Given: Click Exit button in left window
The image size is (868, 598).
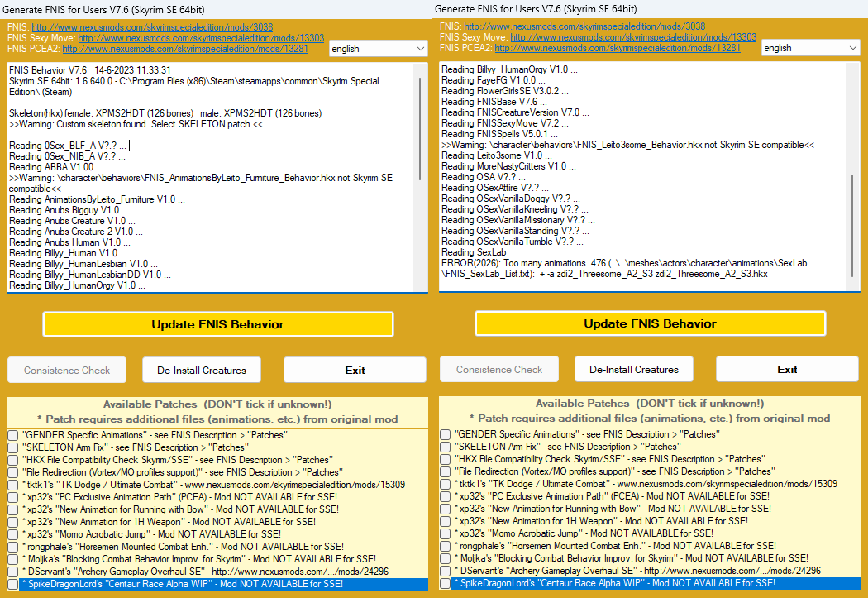Looking at the screenshot, I should click(355, 370).
